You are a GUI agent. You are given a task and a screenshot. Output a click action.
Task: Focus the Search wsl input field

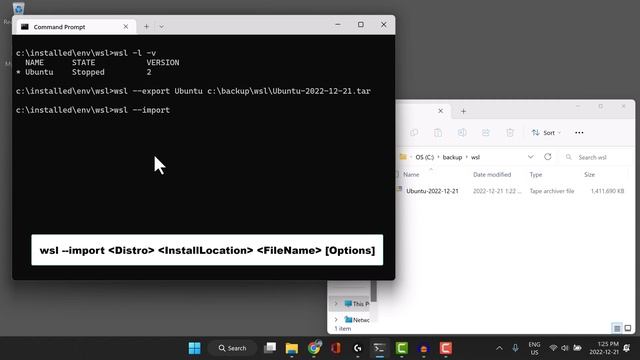597,157
